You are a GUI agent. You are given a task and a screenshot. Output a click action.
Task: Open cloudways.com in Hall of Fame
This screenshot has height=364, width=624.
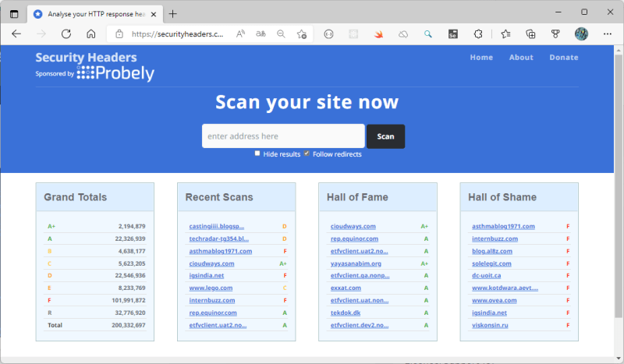click(x=353, y=226)
